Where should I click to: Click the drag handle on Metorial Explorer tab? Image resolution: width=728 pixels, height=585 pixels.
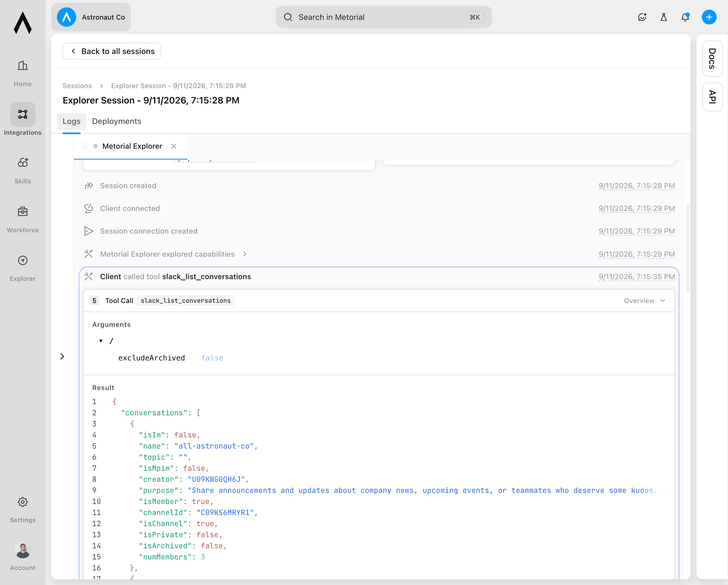click(x=85, y=146)
